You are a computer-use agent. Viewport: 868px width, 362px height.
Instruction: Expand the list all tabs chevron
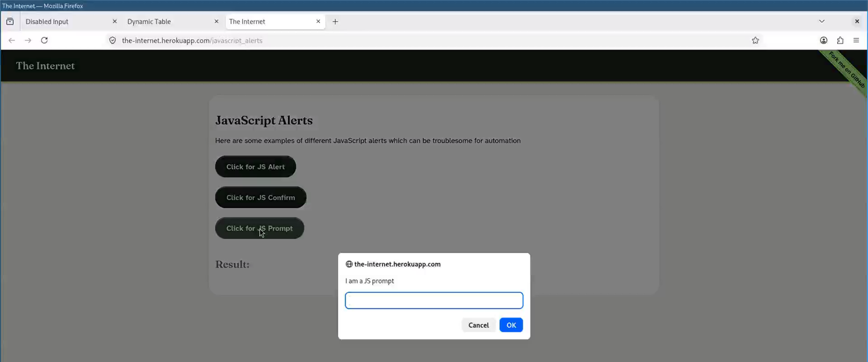pyautogui.click(x=822, y=22)
